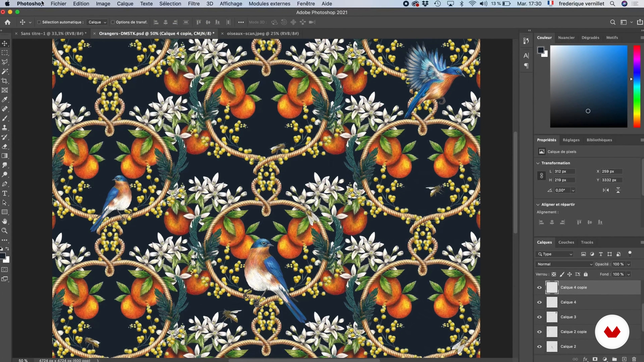Switch to the Nuancier tab

tap(566, 38)
